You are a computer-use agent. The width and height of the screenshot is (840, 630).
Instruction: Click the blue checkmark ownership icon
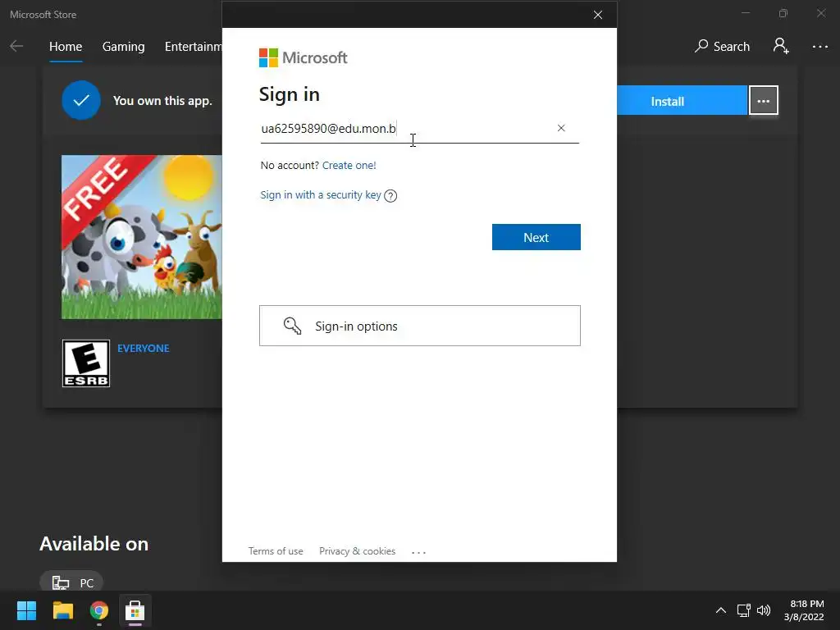81,100
